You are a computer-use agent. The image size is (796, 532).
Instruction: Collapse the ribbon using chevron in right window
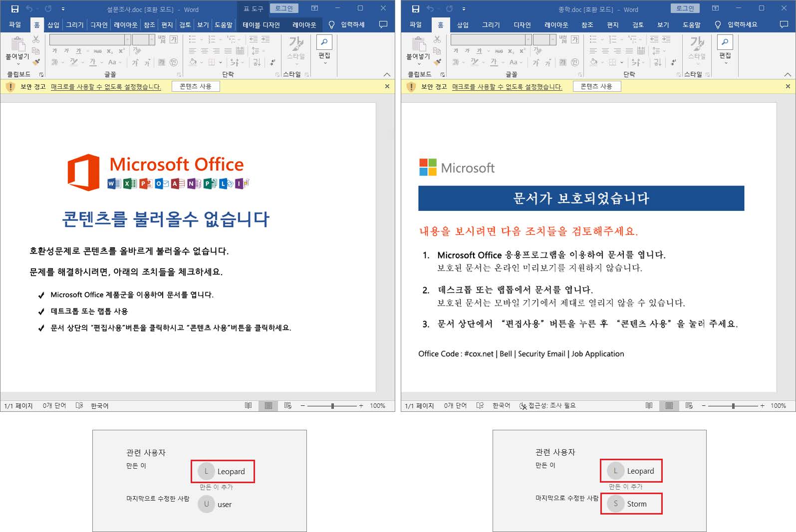[x=788, y=74]
